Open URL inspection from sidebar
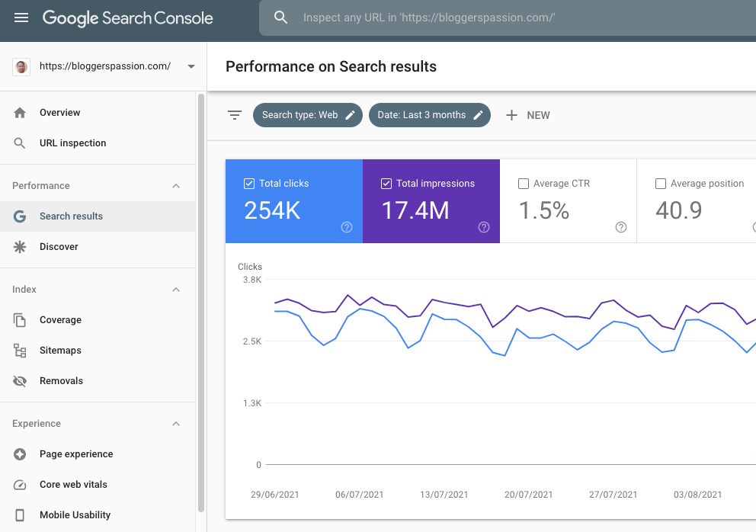The width and height of the screenshot is (756, 532). pyautogui.click(x=98, y=143)
